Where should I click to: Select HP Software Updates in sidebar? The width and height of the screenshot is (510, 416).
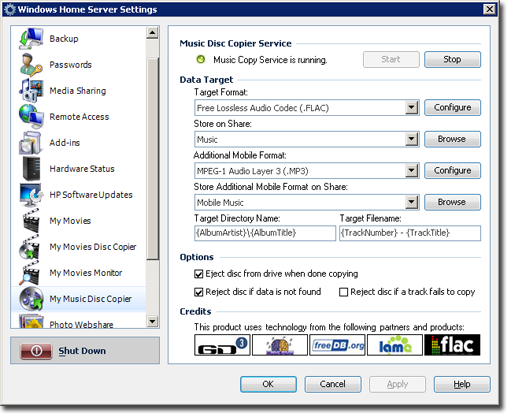click(x=79, y=195)
